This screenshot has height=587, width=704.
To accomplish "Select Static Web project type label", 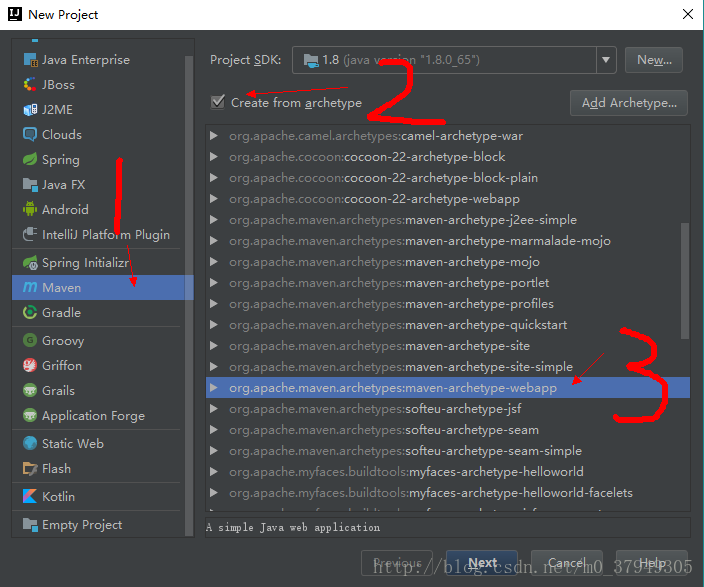I will pyautogui.click(x=73, y=443).
